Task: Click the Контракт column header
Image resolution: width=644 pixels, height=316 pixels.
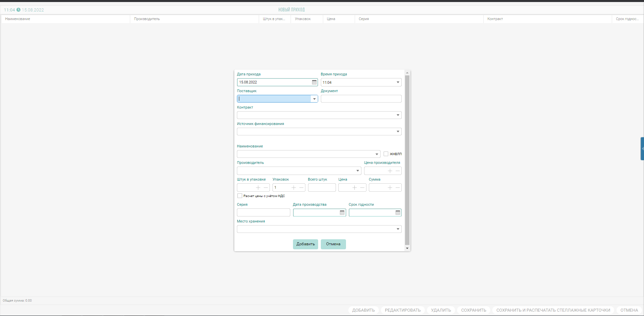Action: (495, 19)
